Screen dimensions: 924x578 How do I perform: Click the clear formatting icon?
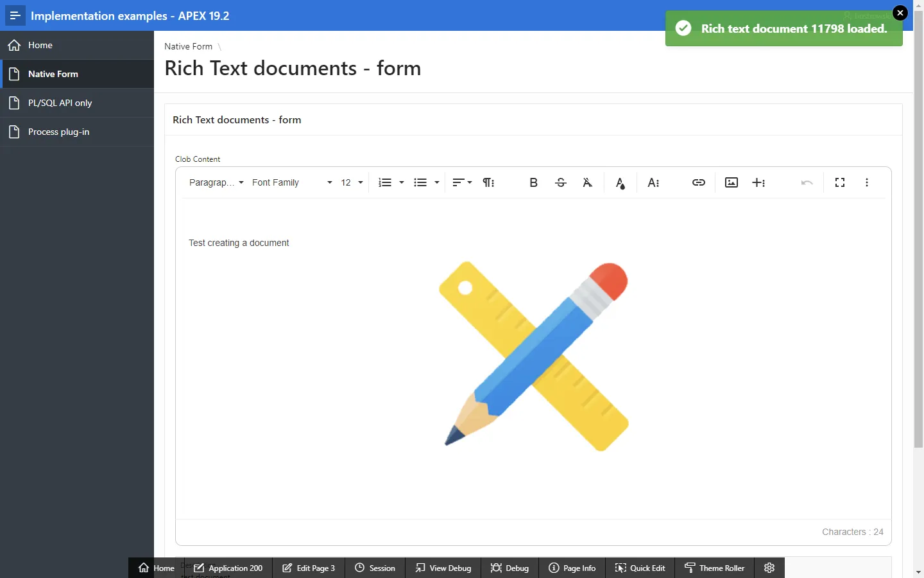point(587,182)
